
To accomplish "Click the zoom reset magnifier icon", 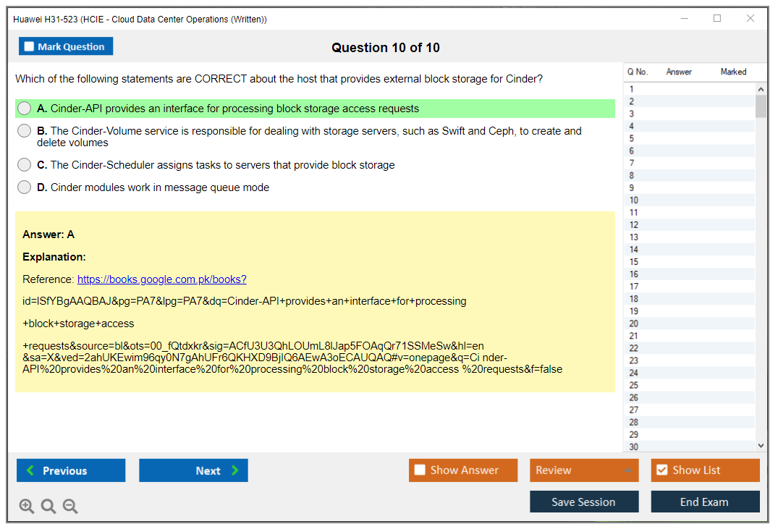I will [x=48, y=507].
